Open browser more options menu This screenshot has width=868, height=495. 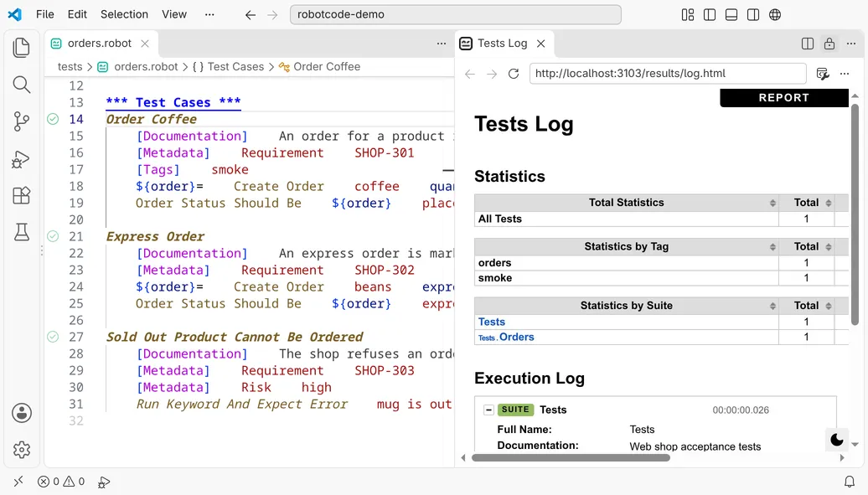pos(845,74)
